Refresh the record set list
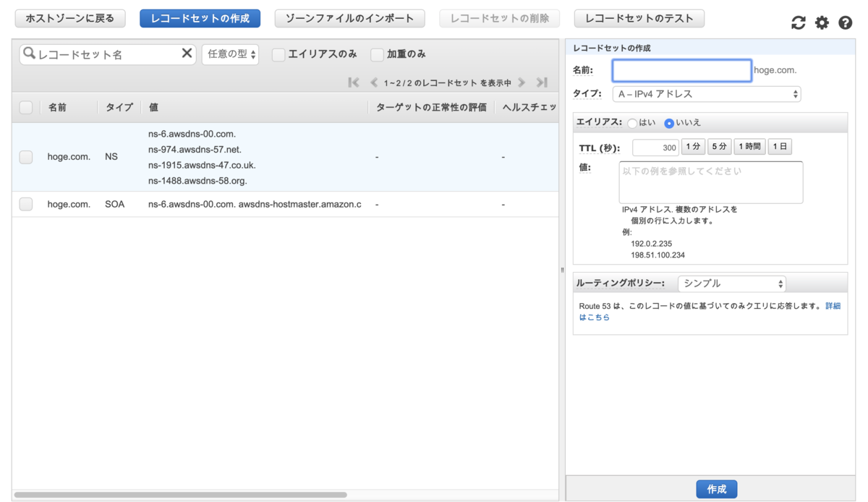 click(x=798, y=22)
